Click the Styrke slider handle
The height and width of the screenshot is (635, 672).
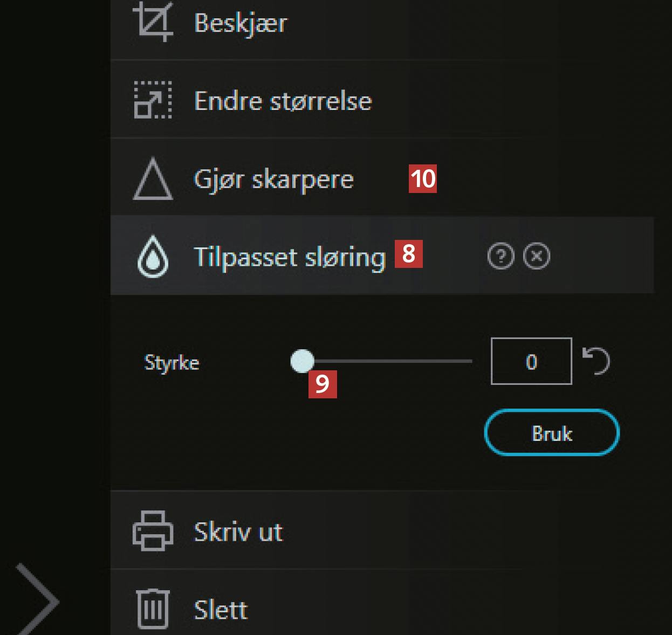[302, 361]
